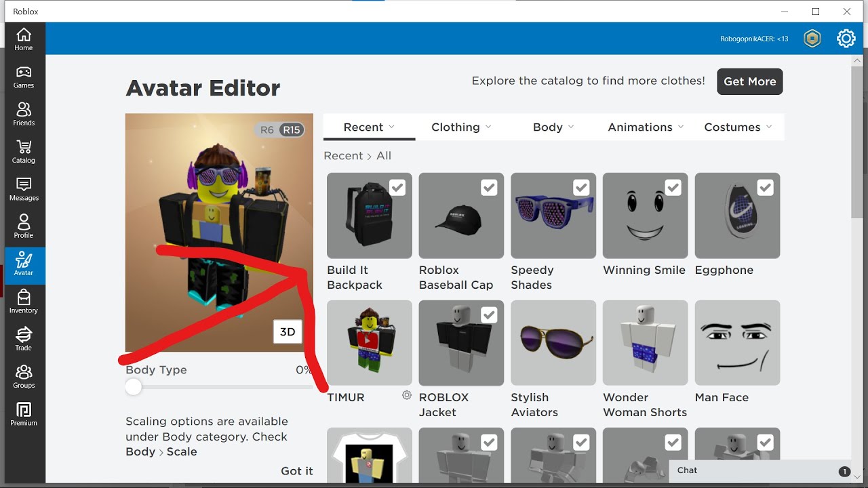Select the Winning Smile face thumbnail
868x488 pixels.
[646, 216]
